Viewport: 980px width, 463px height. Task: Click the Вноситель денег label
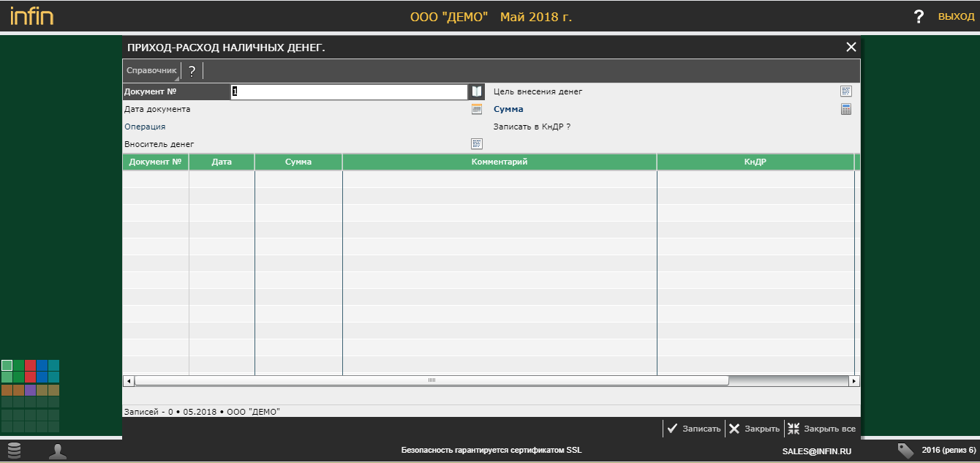pos(159,144)
